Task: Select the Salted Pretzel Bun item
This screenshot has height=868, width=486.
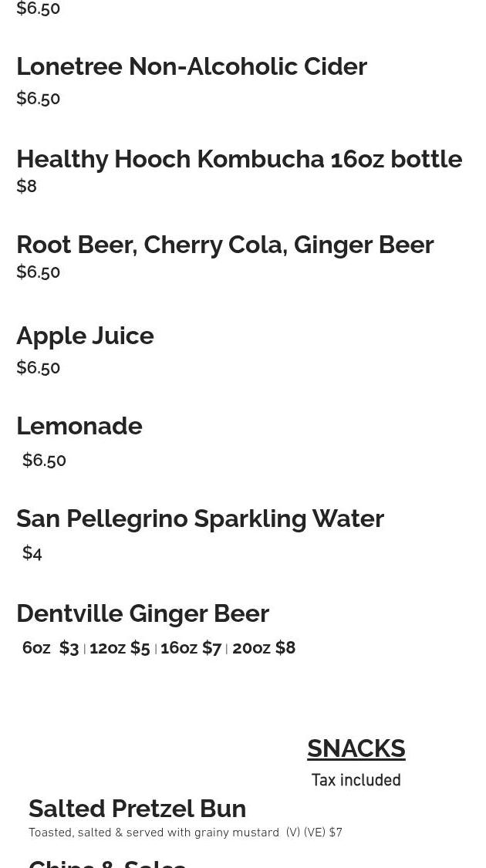Action: (137, 809)
